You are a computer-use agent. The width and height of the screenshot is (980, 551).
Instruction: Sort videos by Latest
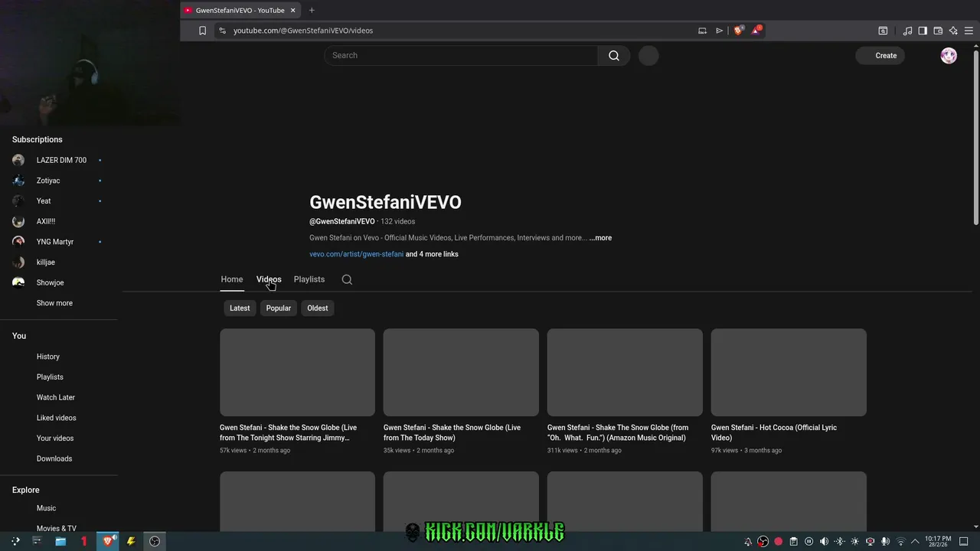(240, 308)
